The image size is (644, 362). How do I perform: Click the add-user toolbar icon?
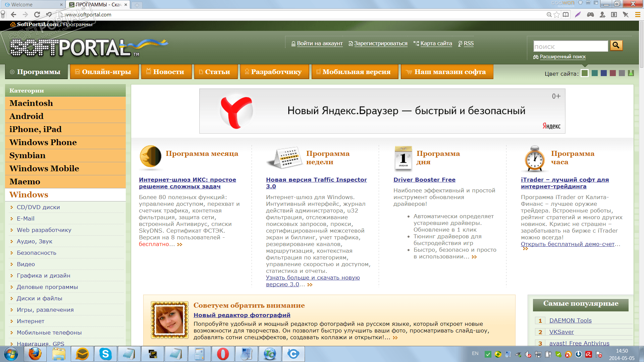[602, 15]
